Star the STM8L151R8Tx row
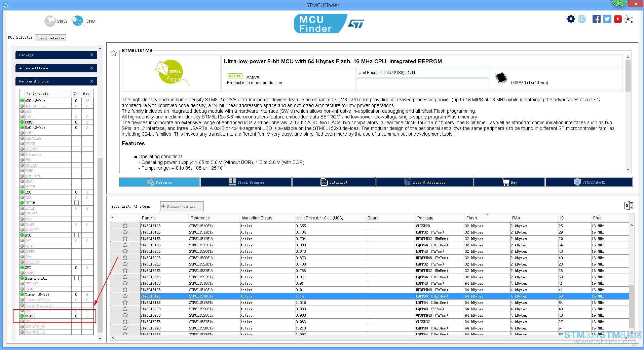 (x=125, y=303)
